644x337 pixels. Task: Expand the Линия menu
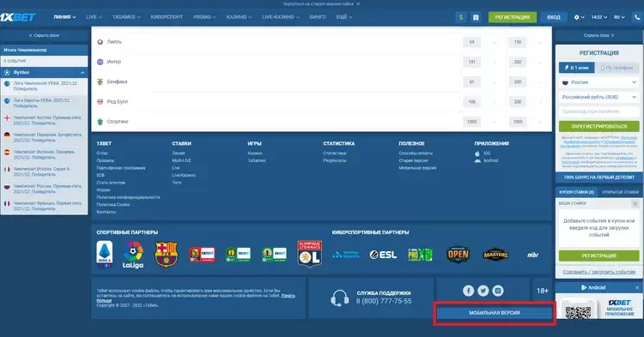[64, 17]
